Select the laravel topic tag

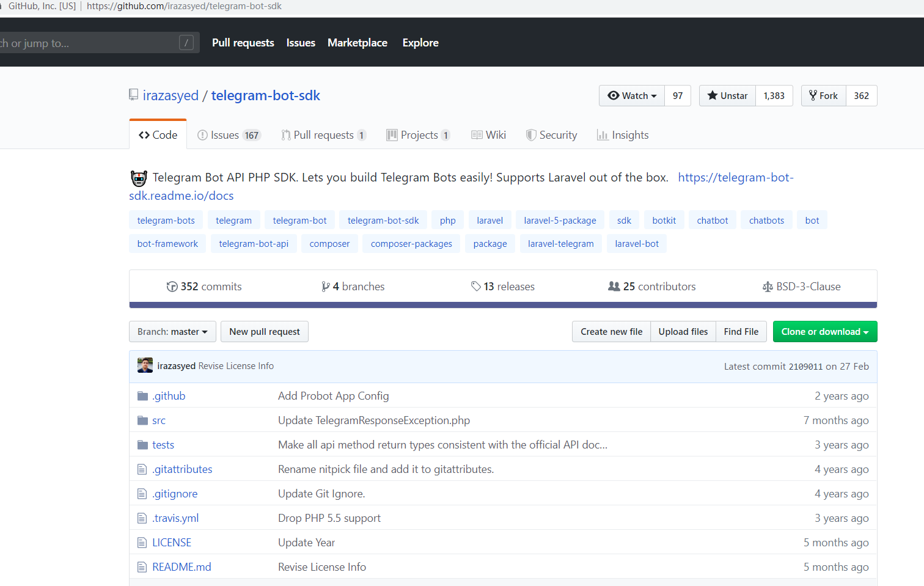490,221
